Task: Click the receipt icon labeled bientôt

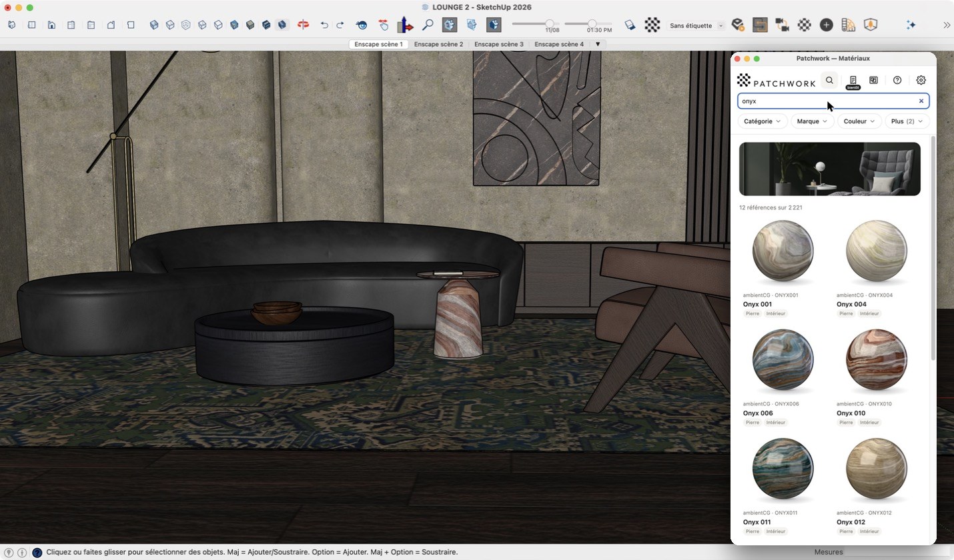Action: pyautogui.click(x=853, y=82)
